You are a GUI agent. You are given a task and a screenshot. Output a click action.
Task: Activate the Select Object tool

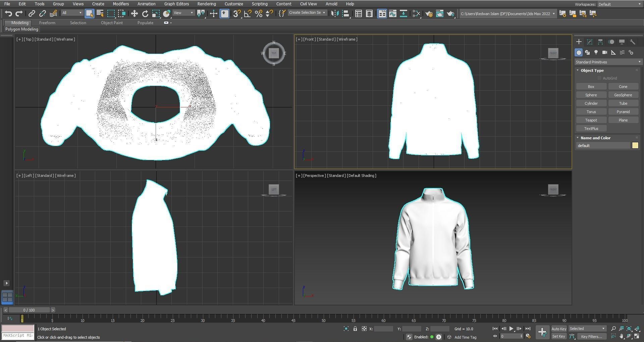pos(89,13)
